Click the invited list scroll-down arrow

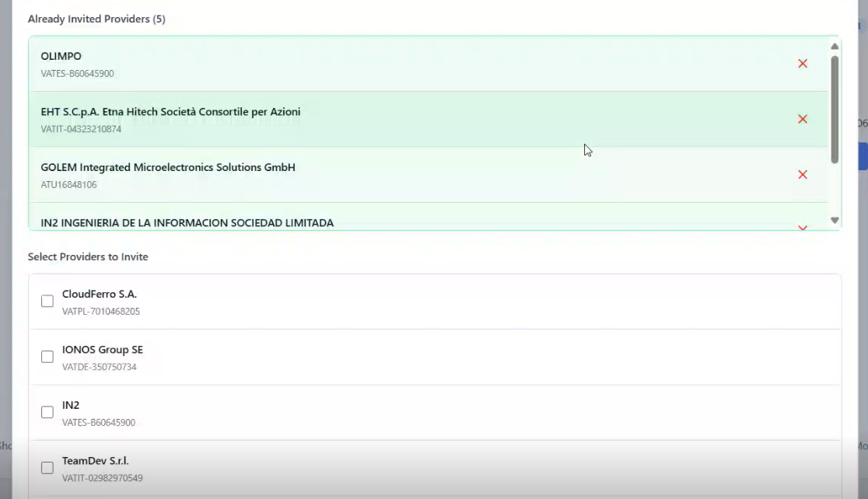(835, 221)
